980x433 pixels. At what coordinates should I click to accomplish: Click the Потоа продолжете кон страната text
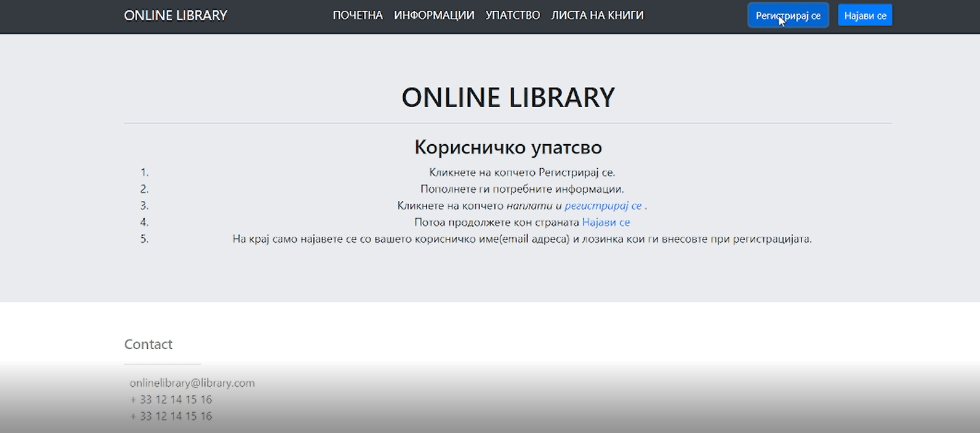point(496,222)
